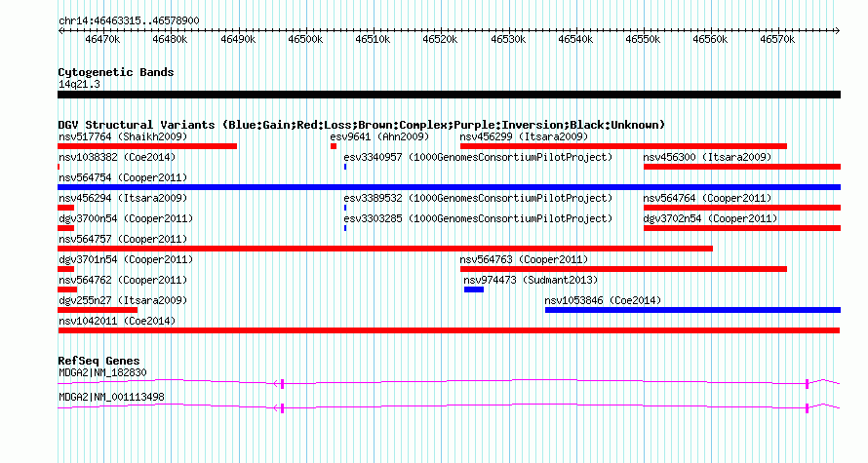This screenshot has height=463, width=868.
Task: Select the black 14q21.3 band bar
Action: pyautogui.click(x=449, y=95)
